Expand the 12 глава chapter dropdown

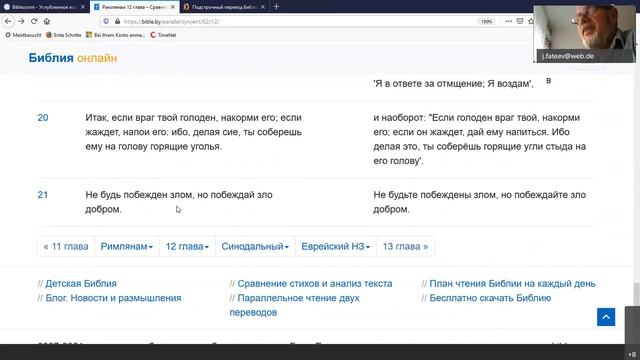click(187, 247)
